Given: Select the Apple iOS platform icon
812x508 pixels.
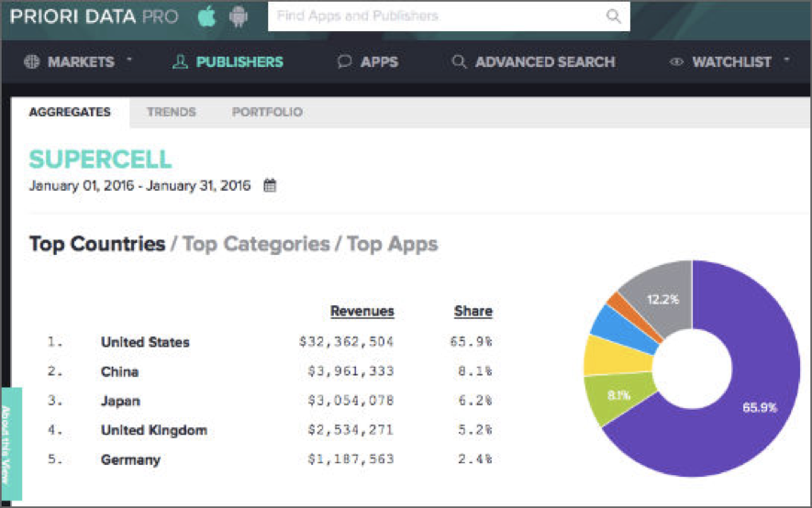Looking at the screenshot, I should [206, 17].
